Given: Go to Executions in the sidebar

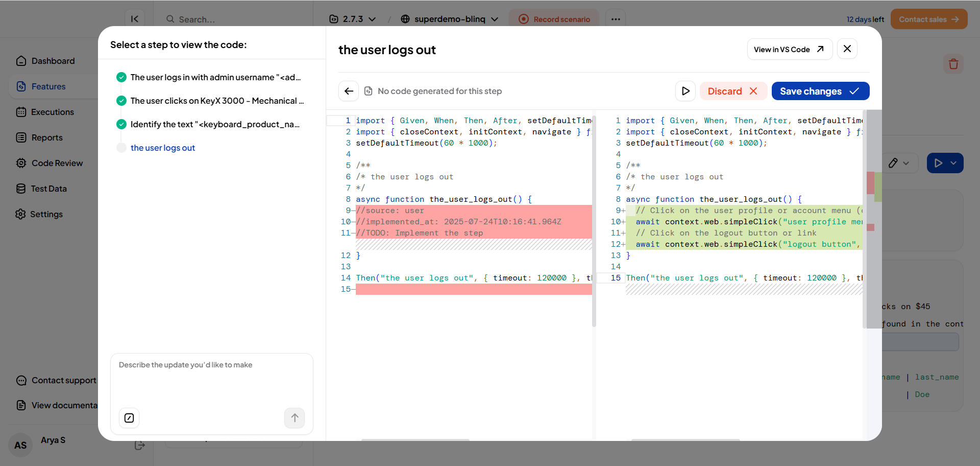Looking at the screenshot, I should [x=52, y=112].
